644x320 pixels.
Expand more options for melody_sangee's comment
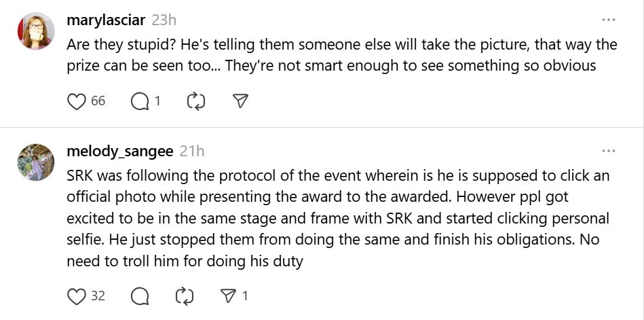click(609, 150)
